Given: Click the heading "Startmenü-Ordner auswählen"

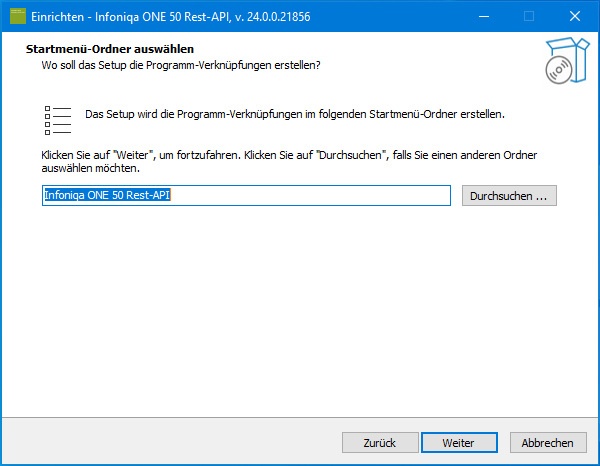Looking at the screenshot, I should 110,49.
